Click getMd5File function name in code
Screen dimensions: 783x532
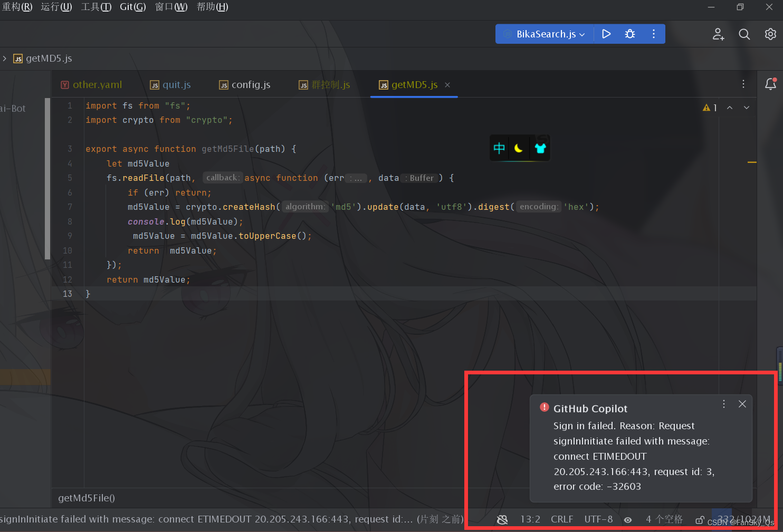pyautogui.click(x=228, y=149)
